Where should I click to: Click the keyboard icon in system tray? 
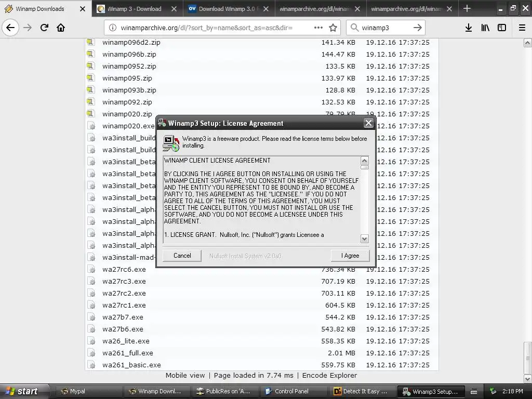click(474, 392)
